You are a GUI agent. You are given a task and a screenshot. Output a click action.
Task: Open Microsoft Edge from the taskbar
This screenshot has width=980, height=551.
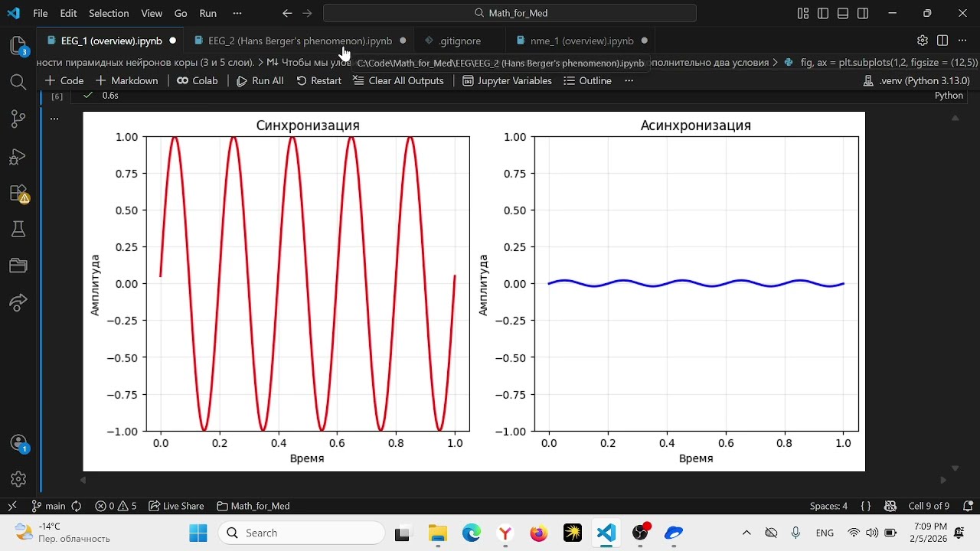click(472, 533)
